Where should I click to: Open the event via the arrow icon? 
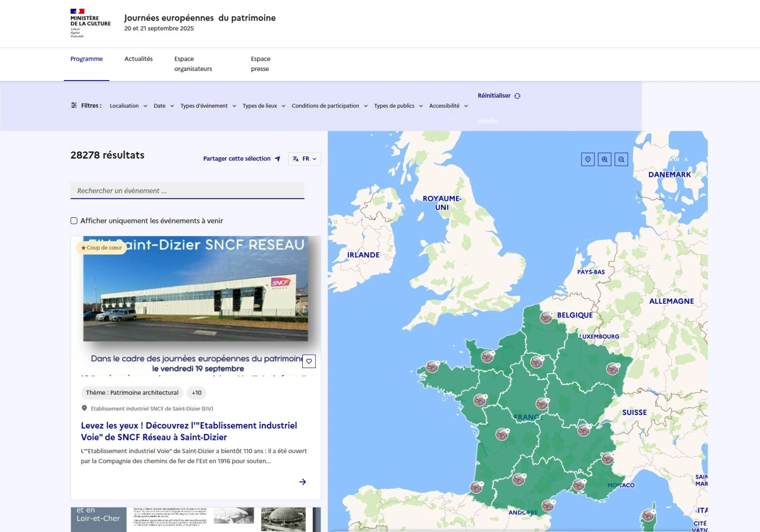coord(303,481)
